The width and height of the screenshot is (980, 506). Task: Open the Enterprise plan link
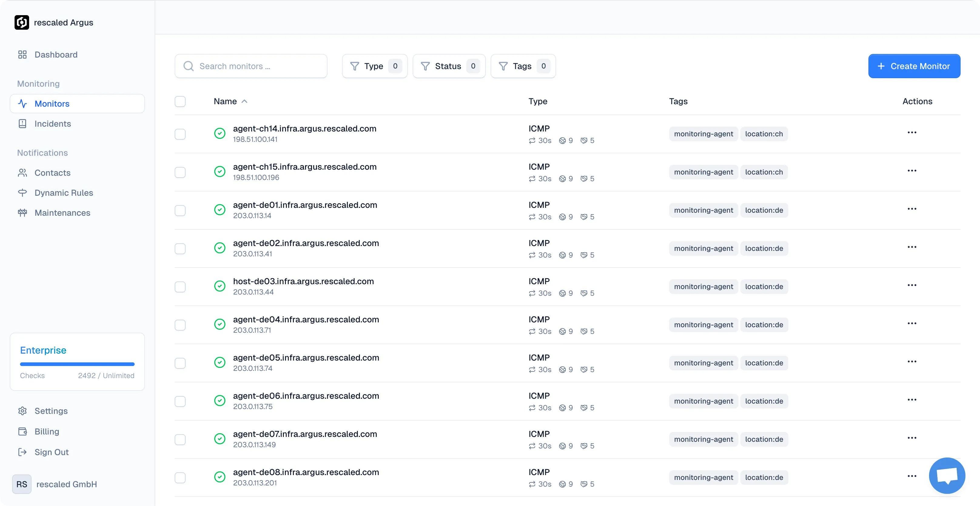click(43, 350)
